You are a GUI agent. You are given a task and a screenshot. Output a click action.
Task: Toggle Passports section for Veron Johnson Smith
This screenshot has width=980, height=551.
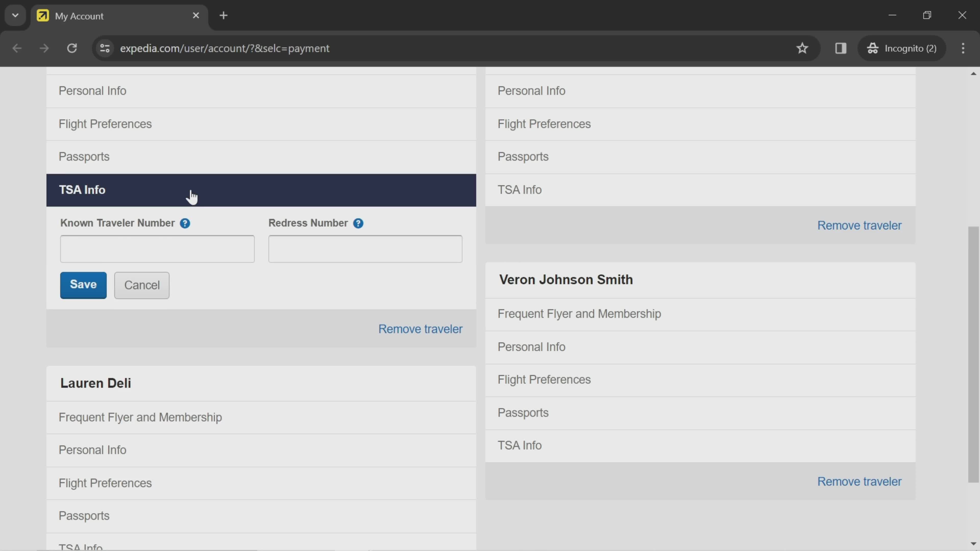pos(523,412)
